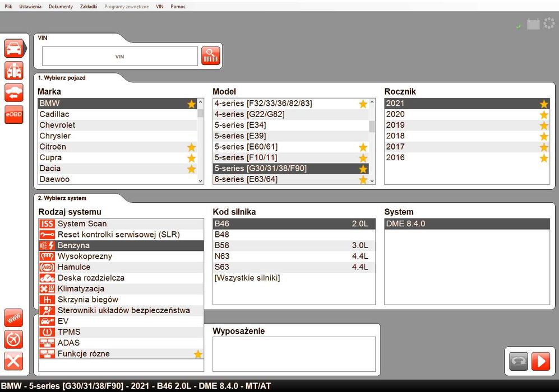Select Klimatyzacja system type
This screenshot has width=559, height=392.
(x=121, y=289)
